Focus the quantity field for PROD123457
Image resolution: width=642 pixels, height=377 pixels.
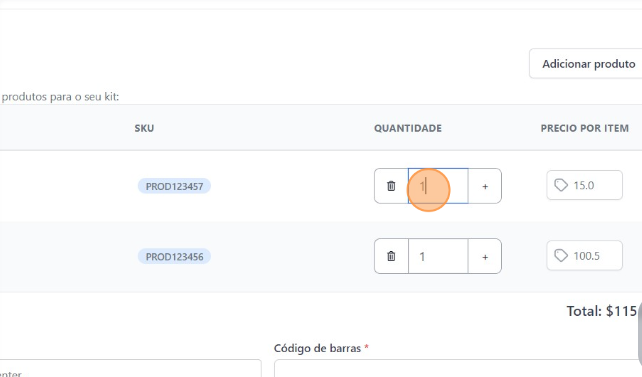click(x=438, y=186)
